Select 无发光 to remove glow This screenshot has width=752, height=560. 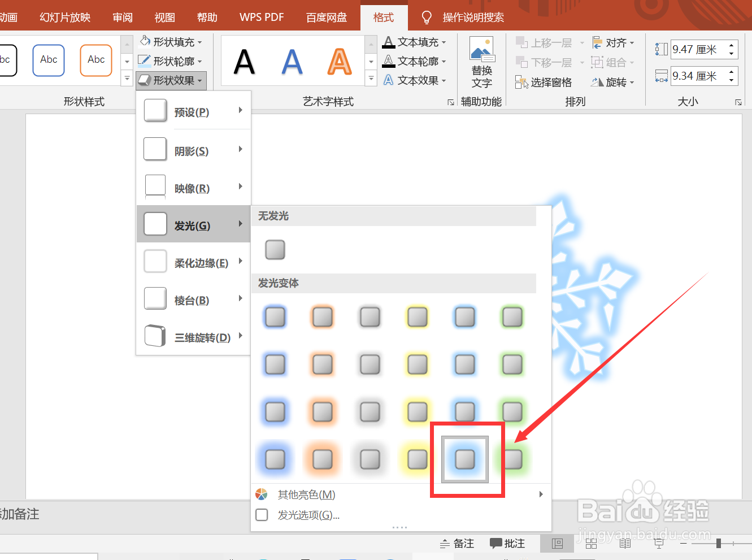tap(275, 249)
